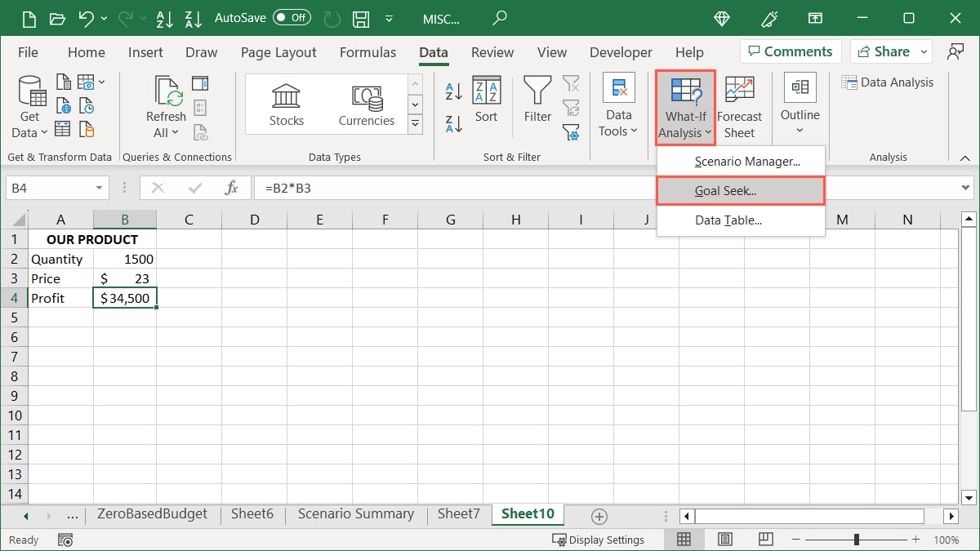This screenshot has height=551, width=980.
Task: Open the Data Analysis tool
Action: click(x=889, y=82)
